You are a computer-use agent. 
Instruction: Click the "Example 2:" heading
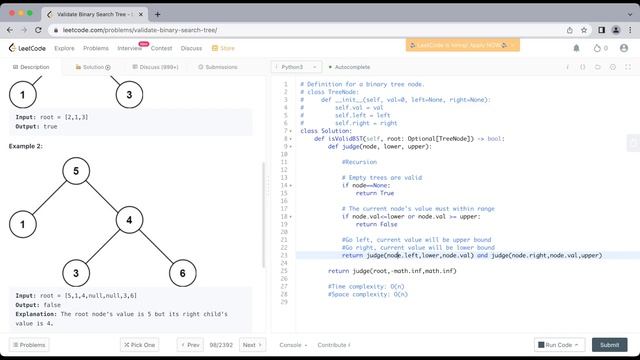26,146
